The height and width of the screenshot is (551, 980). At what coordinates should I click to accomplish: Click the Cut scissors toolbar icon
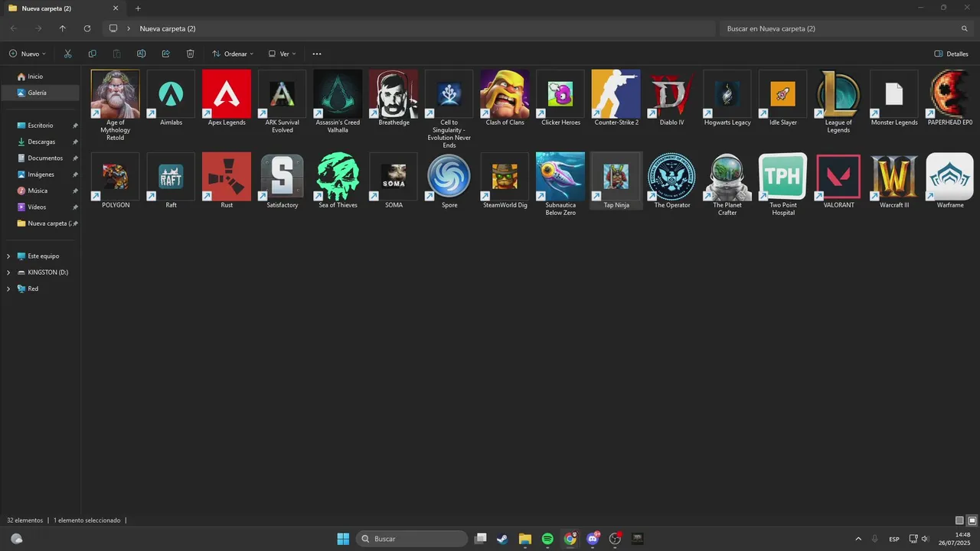click(67, 54)
